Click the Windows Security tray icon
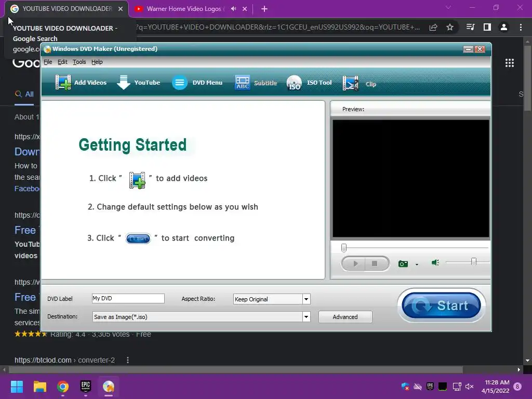 click(405, 387)
